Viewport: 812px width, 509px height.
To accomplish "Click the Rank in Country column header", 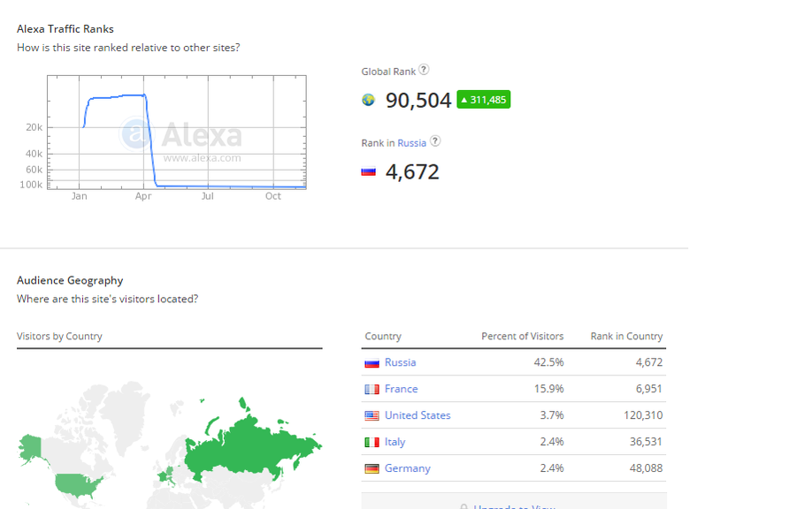I will point(626,336).
